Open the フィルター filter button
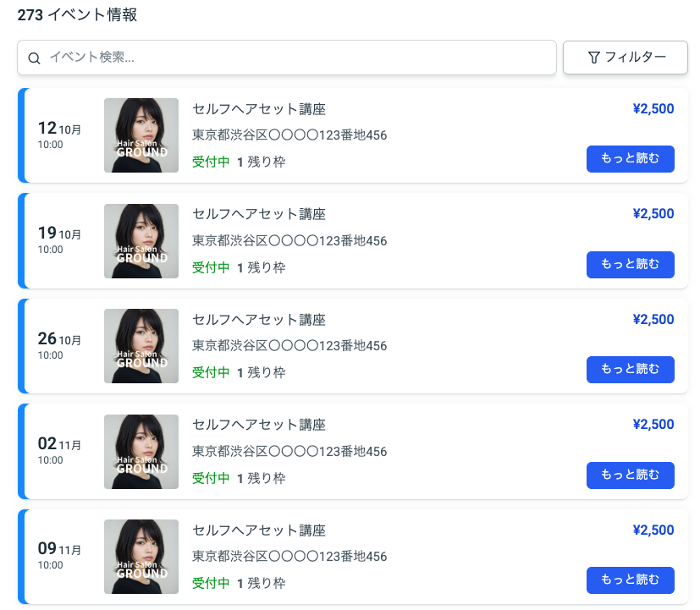The width and height of the screenshot is (700, 610). click(x=626, y=58)
